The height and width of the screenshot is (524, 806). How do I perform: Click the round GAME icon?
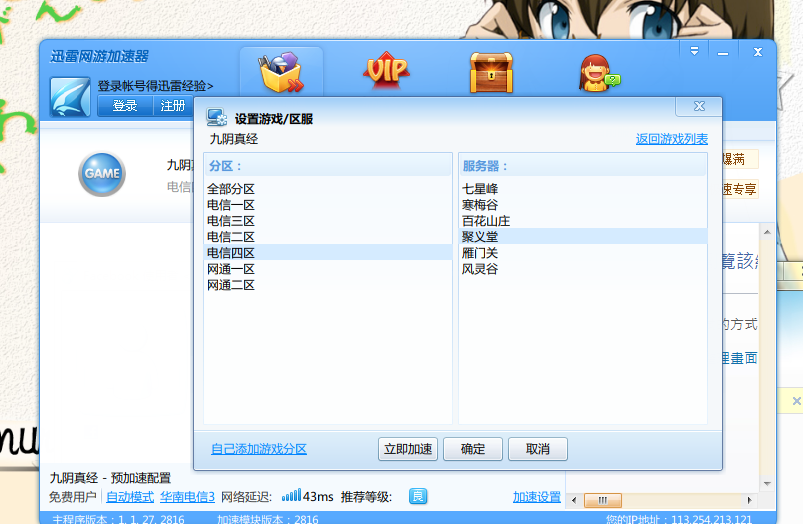coord(102,174)
